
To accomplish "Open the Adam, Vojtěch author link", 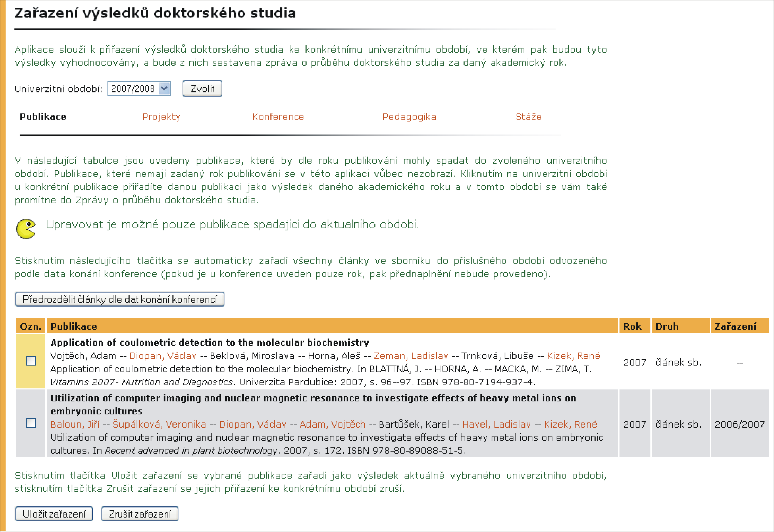I will 332,424.
